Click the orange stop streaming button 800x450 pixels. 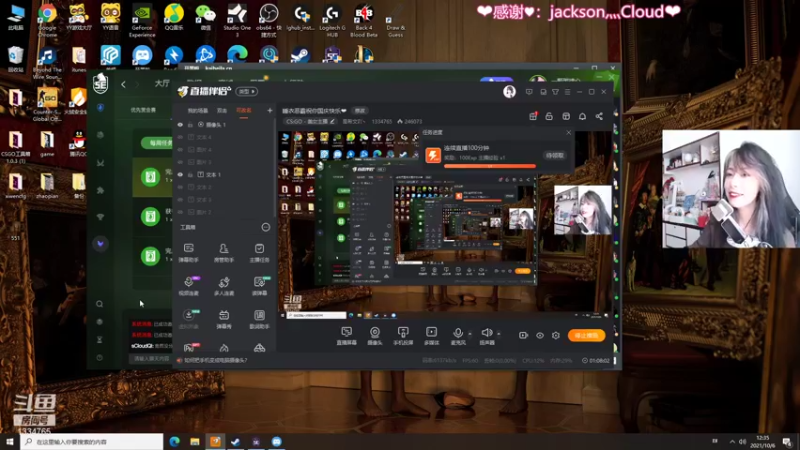click(x=586, y=335)
